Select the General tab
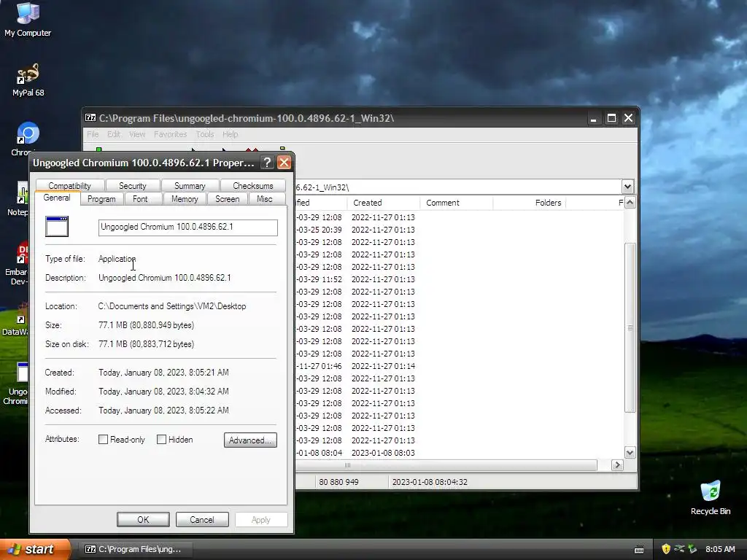This screenshot has height=560, width=747. [57, 198]
